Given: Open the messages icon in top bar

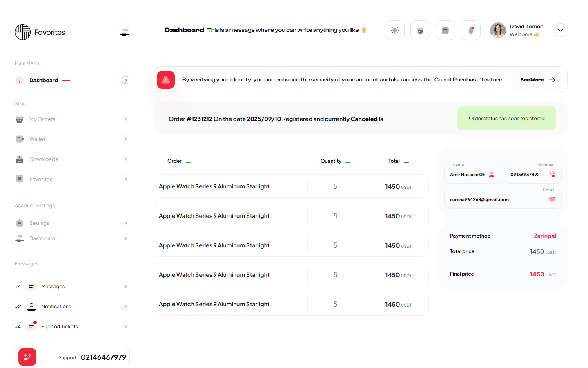Looking at the screenshot, I should click(445, 30).
